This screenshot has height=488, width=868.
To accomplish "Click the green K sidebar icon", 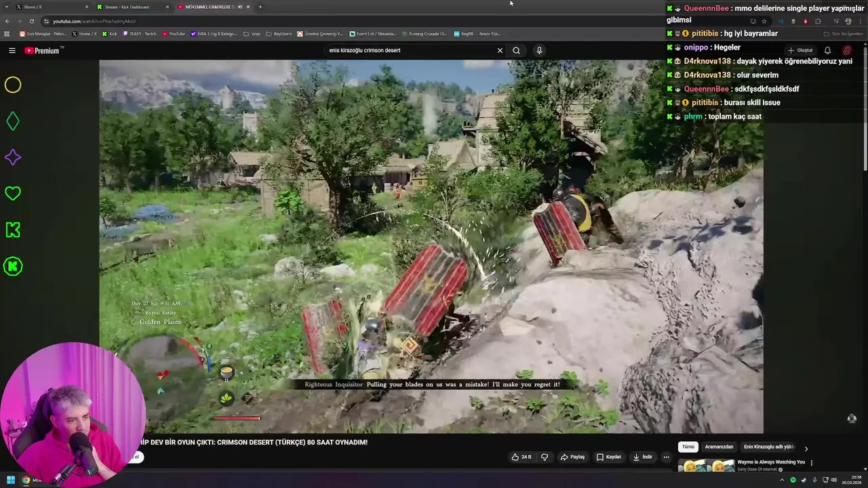I will [13, 230].
